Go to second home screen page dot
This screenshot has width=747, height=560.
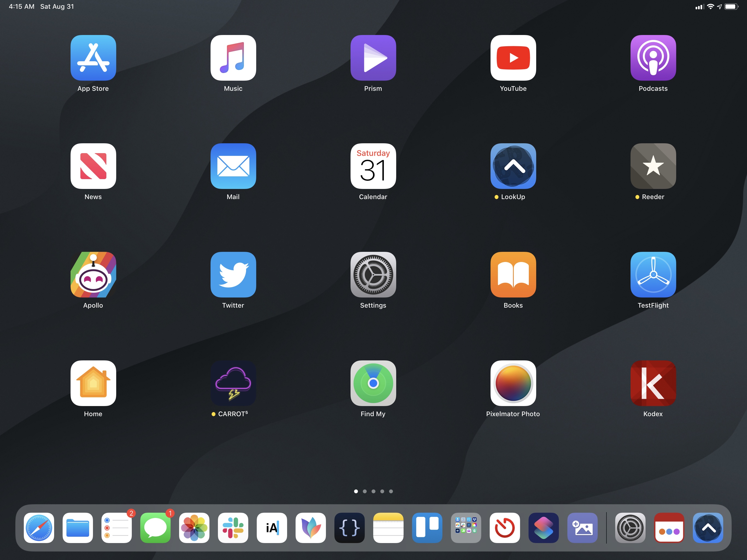point(365,491)
